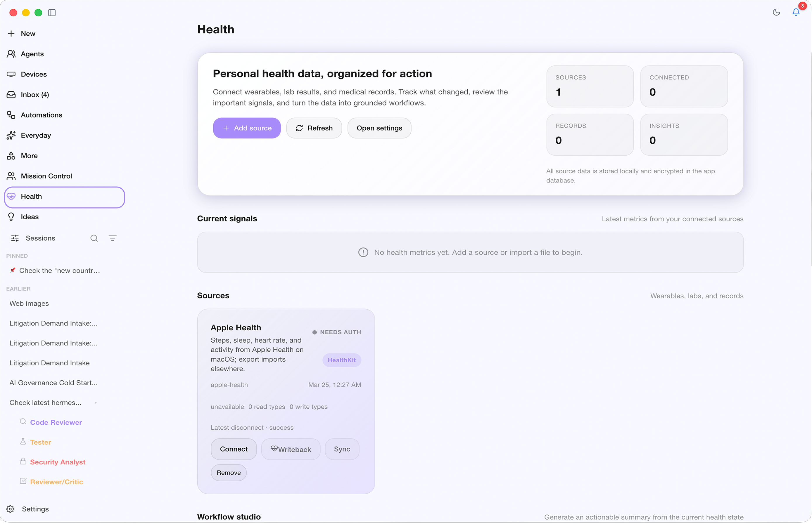Viewport: 812px width, 524px height.
Task: Click the red notification count badge
Action: click(802, 6)
